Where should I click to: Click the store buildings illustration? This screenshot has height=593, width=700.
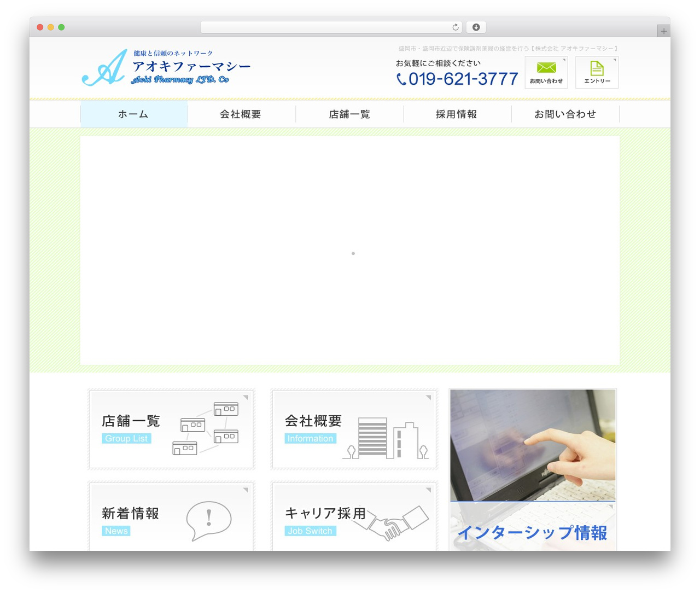click(x=206, y=428)
